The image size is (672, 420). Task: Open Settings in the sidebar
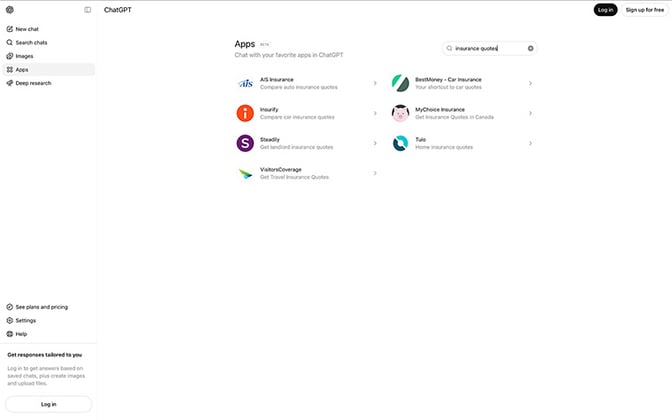tap(48, 321)
